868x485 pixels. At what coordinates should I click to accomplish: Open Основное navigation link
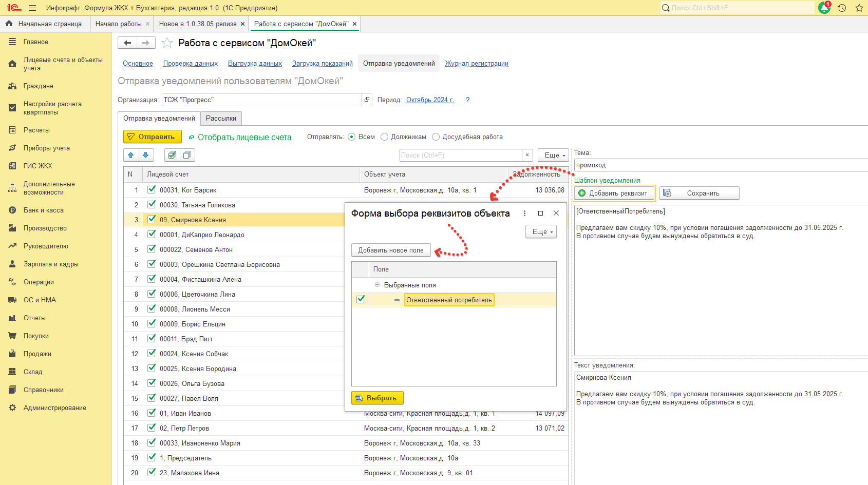pyautogui.click(x=138, y=64)
